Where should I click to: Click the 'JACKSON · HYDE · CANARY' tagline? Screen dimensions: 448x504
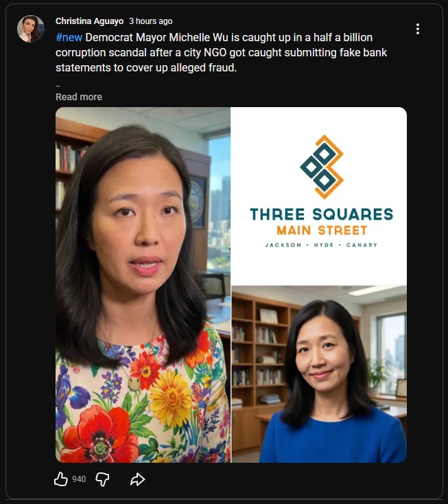tap(321, 245)
